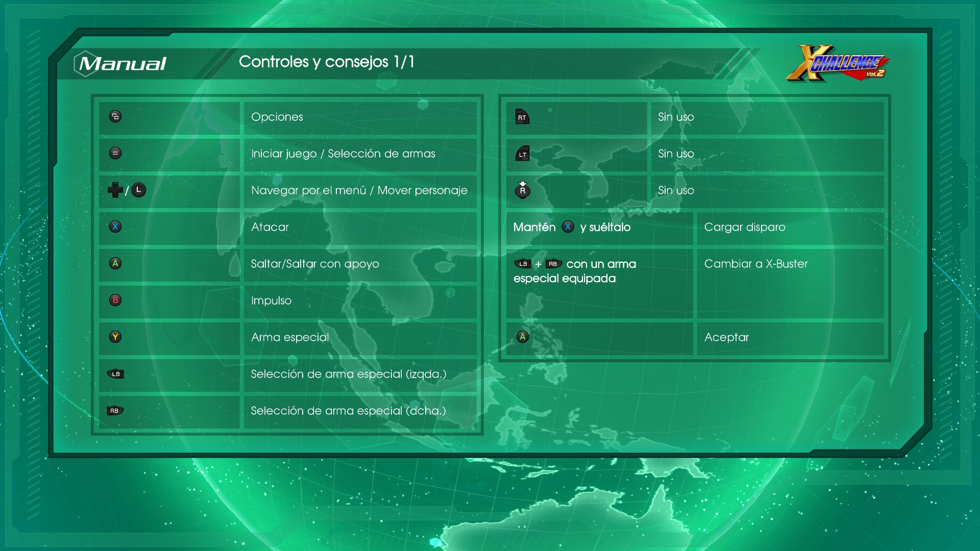Click the View button icon next to Opciones

coord(115,117)
